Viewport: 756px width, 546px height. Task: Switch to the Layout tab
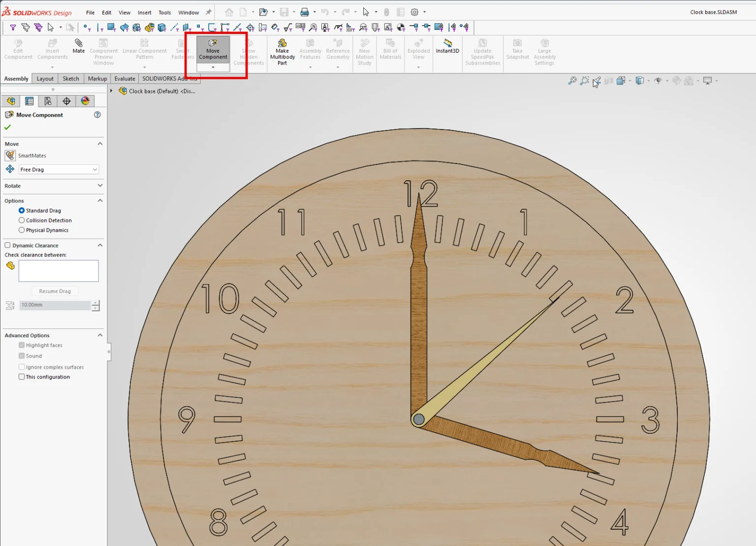pos(45,79)
